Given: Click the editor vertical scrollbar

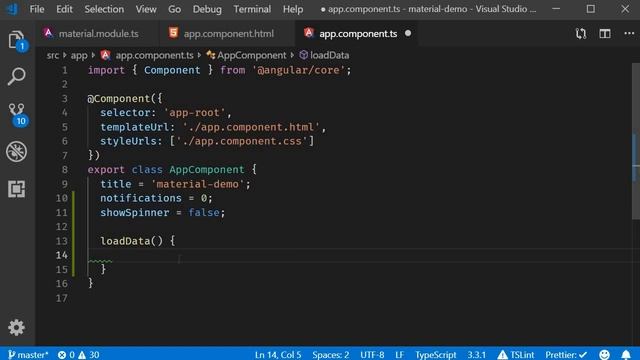Looking at the screenshot, I should click(x=636, y=141).
